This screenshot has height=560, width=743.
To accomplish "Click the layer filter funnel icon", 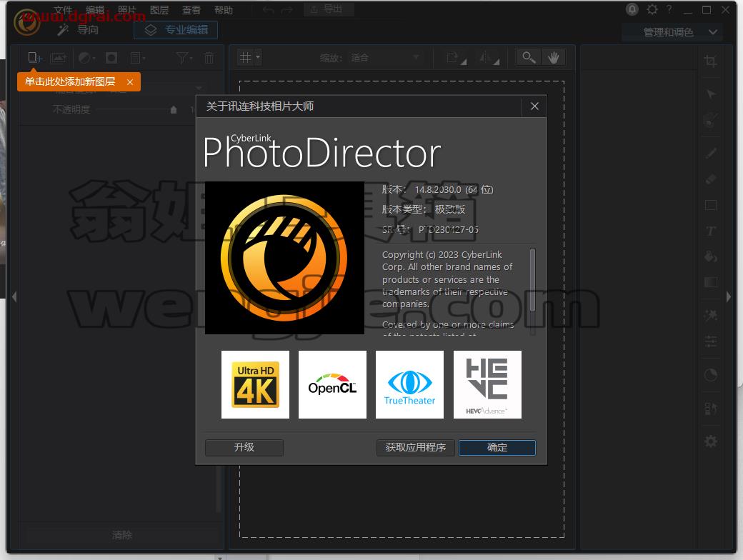I will pos(184,58).
